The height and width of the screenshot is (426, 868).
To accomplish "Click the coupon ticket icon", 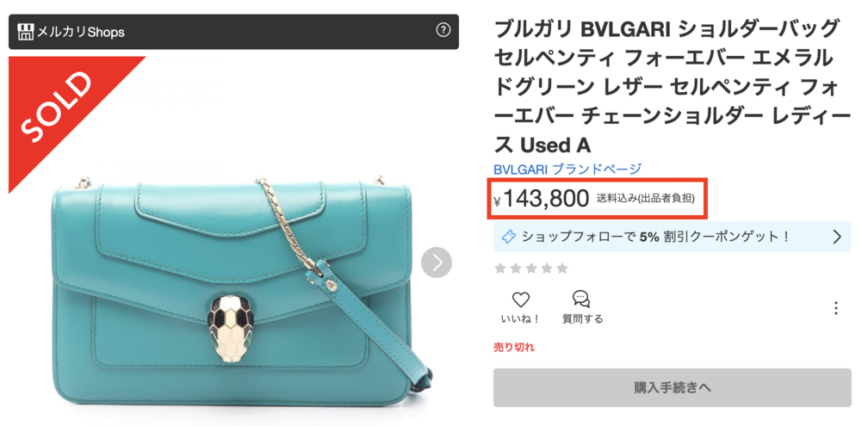I will pos(508,238).
